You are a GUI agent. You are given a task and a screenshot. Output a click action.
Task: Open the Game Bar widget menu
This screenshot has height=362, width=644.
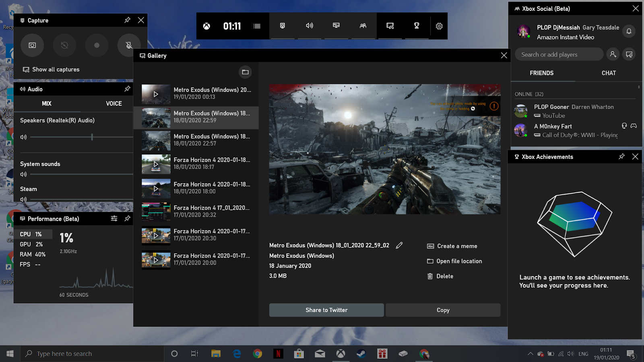(257, 26)
